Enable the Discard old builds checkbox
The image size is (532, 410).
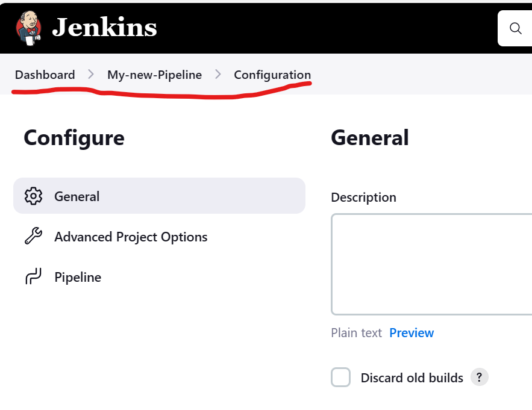click(x=340, y=377)
